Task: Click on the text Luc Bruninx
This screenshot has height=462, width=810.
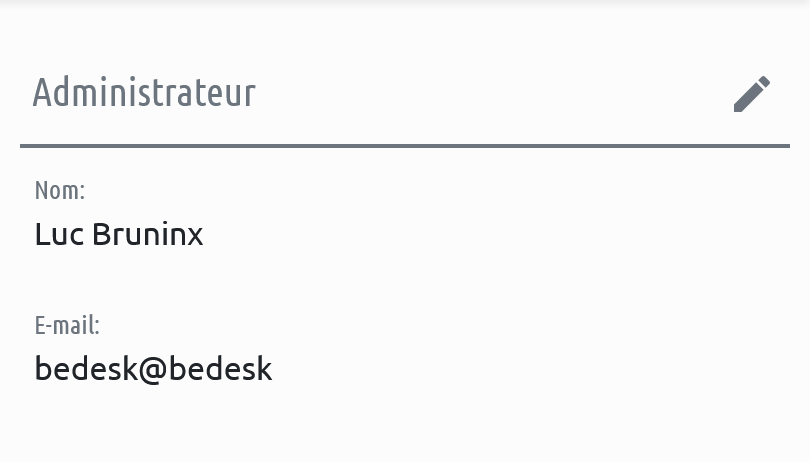Action: (x=119, y=235)
